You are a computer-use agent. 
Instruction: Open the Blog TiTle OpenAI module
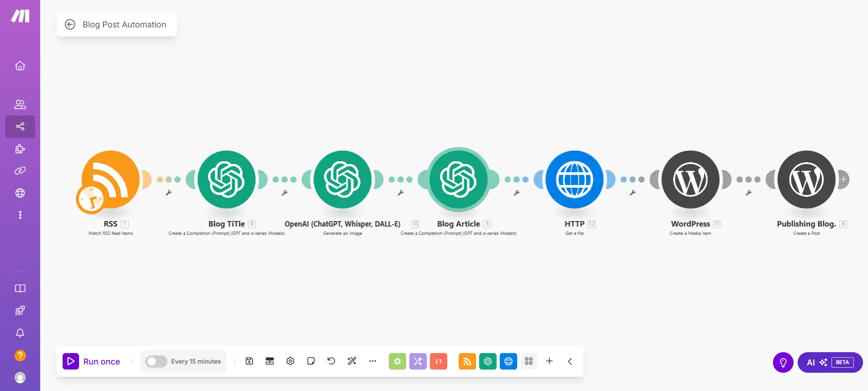227,180
